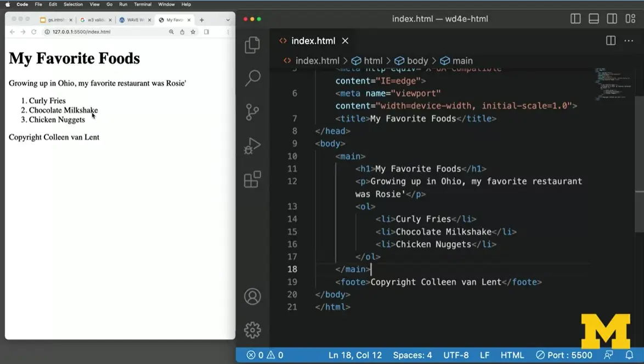
Task: Open the Terminal menu in menu bar
Action: pyautogui.click(x=143, y=4)
